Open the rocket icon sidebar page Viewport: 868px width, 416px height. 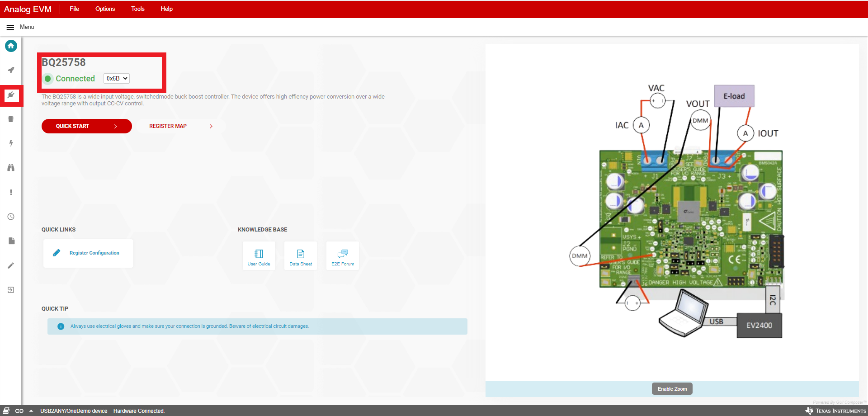[11, 70]
